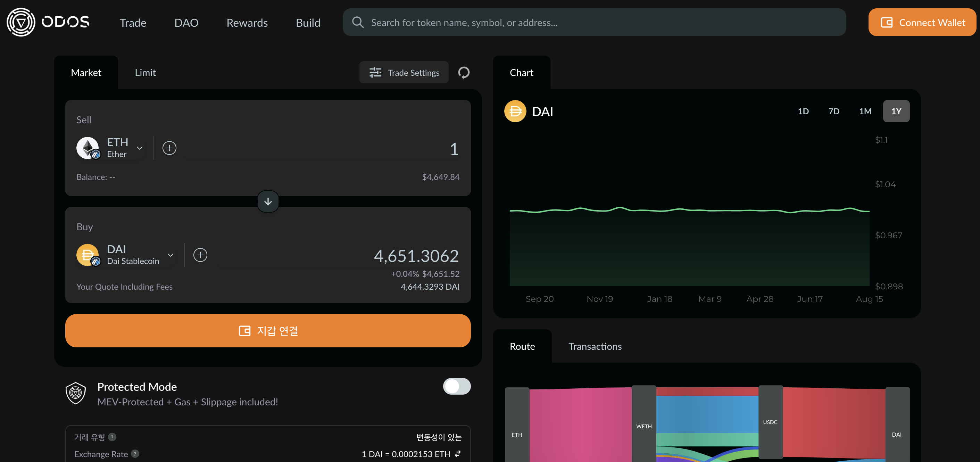Viewport: 980px width, 462px height.
Task: Select the 1M chart range
Action: pos(865,111)
